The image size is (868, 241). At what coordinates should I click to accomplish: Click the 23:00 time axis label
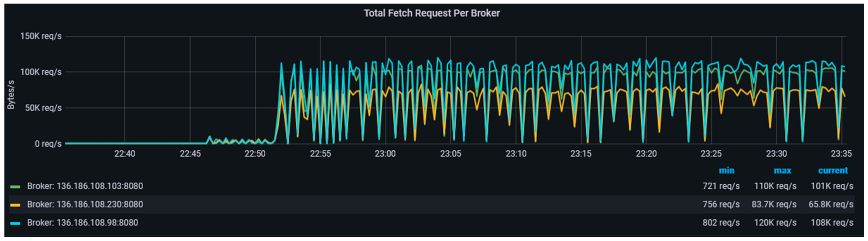click(x=385, y=154)
